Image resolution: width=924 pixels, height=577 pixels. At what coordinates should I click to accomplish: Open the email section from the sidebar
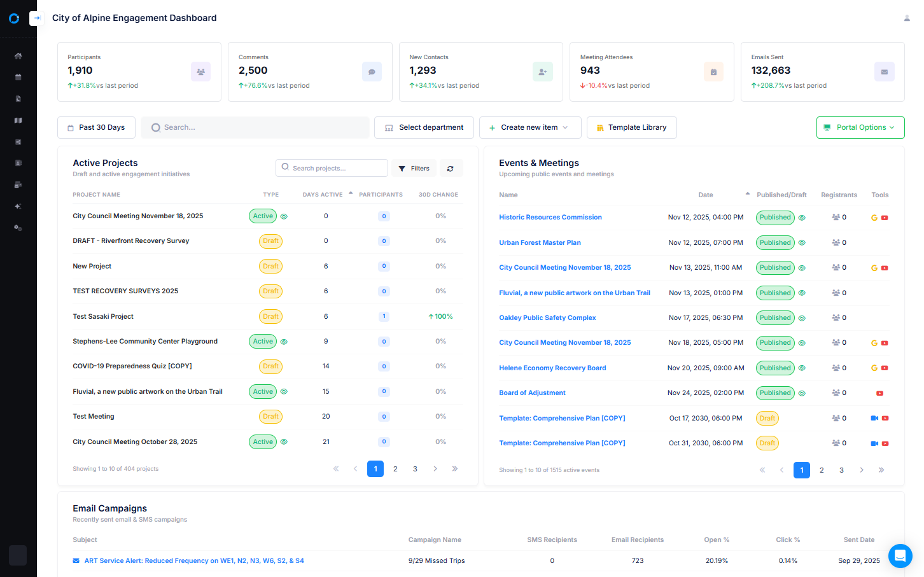click(18, 184)
